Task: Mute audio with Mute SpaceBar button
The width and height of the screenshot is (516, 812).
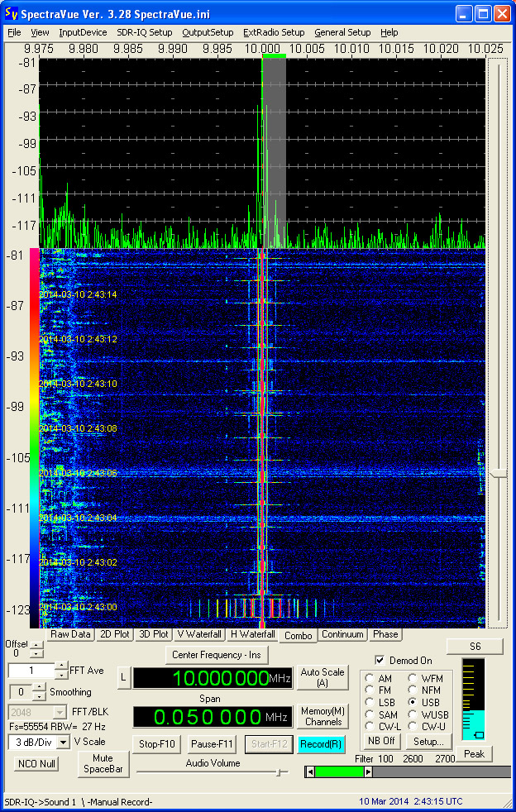Action: pyautogui.click(x=103, y=764)
